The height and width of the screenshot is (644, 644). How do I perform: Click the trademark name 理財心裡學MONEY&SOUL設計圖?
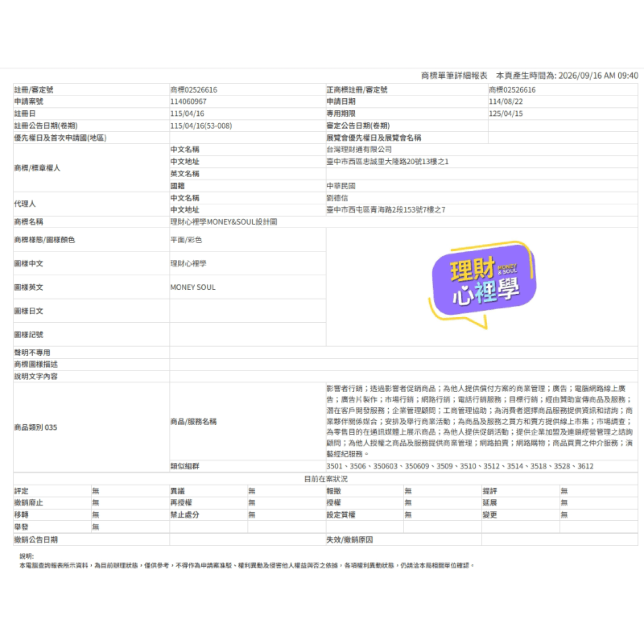[224, 222]
